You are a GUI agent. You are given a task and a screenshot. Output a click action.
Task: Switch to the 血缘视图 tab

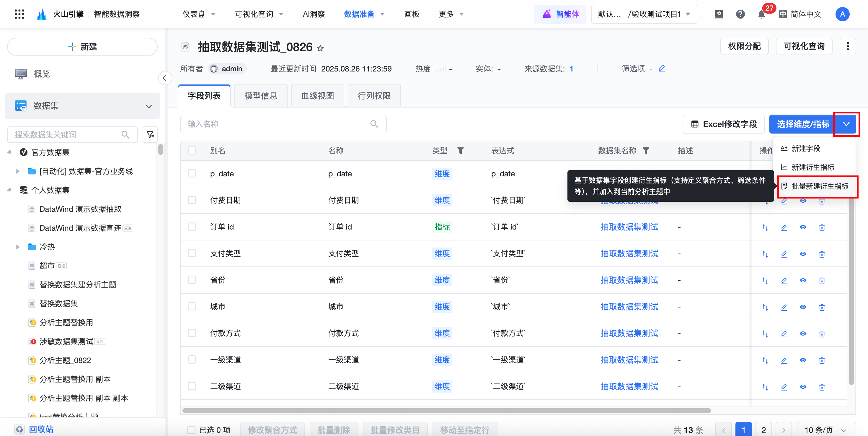[317, 96]
